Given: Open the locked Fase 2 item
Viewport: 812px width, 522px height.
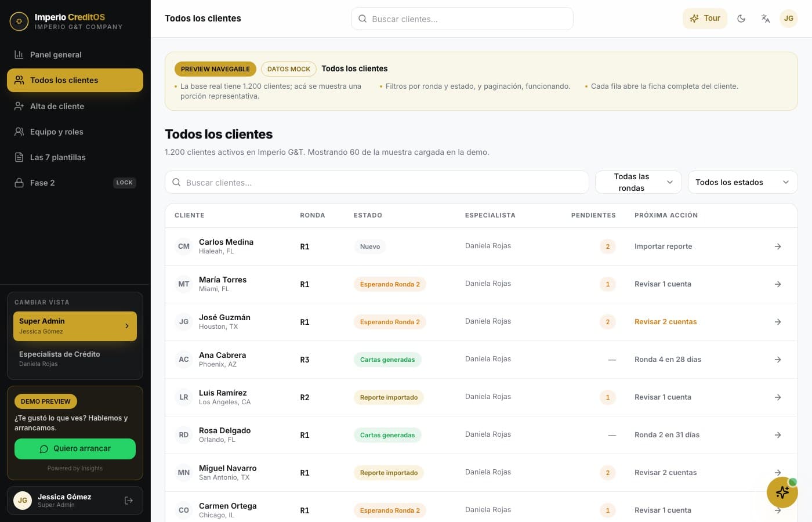Looking at the screenshot, I should tap(75, 183).
